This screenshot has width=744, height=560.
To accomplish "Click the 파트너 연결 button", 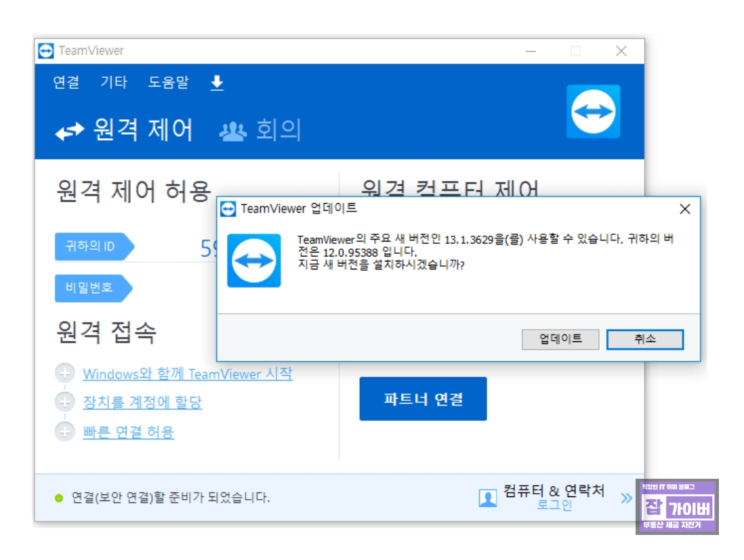I will (x=423, y=399).
